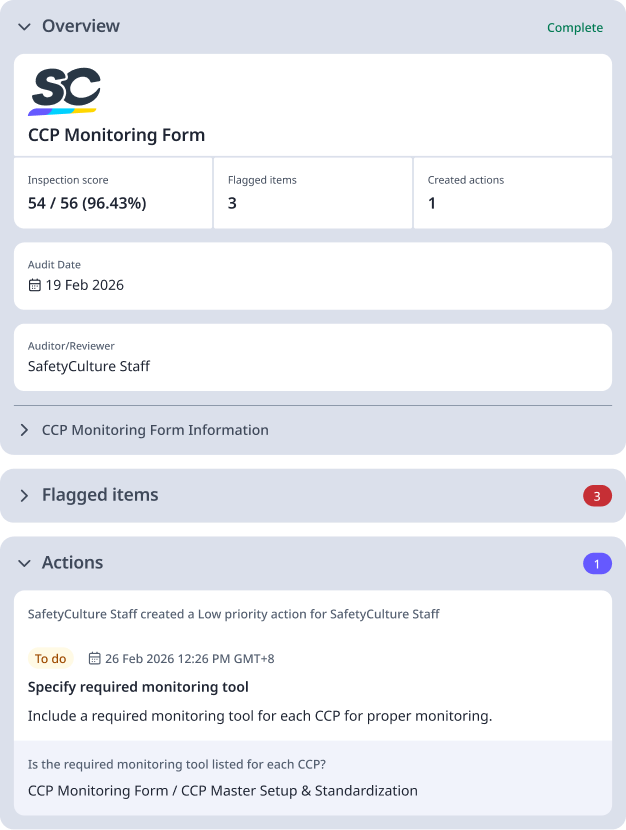This screenshot has width=626, height=830.
Task: Select the Flagged items summary tile
Action: 312,193
